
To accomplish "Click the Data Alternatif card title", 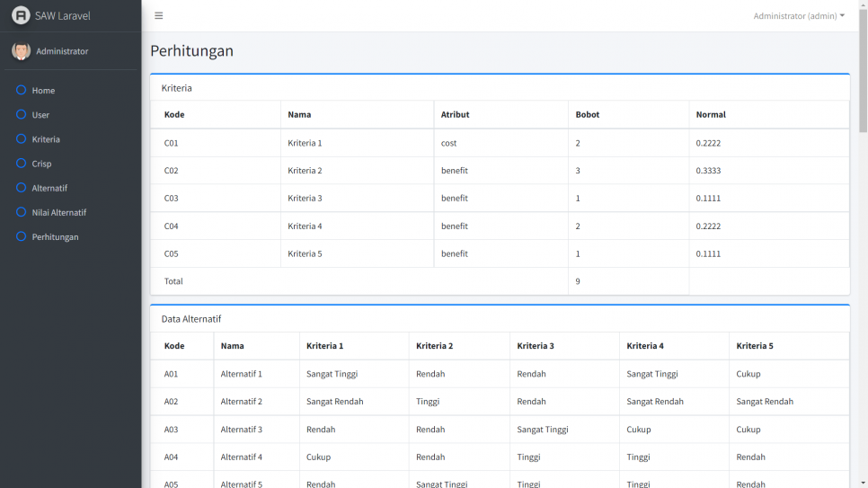I will coord(191,318).
